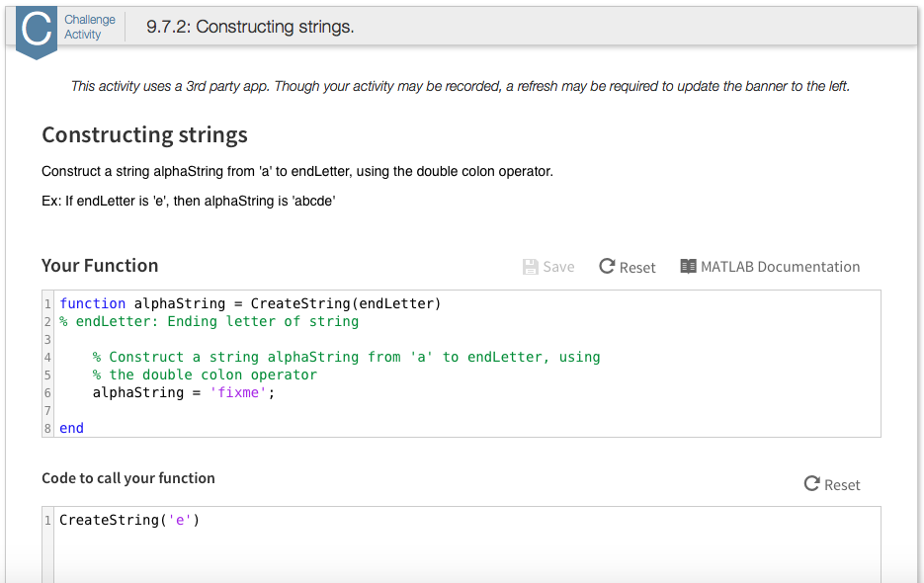Click the example text about 'abcde'

(189, 201)
